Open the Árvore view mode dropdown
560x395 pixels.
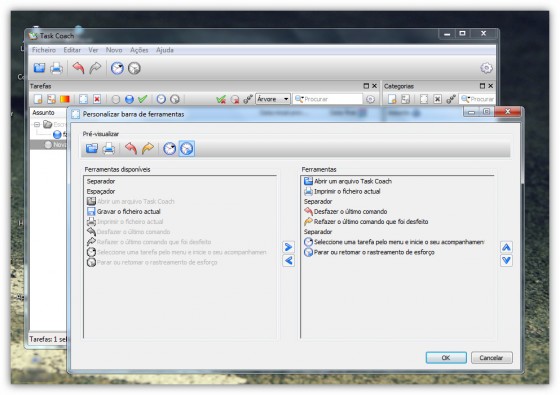[x=272, y=99]
